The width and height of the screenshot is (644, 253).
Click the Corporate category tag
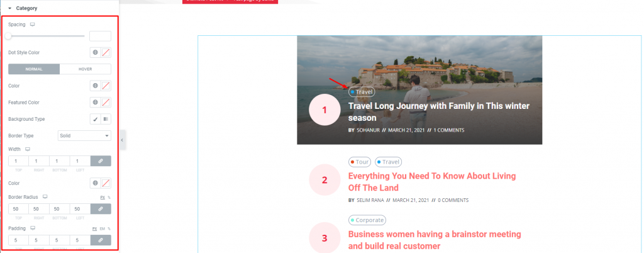click(x=367, y=220)
